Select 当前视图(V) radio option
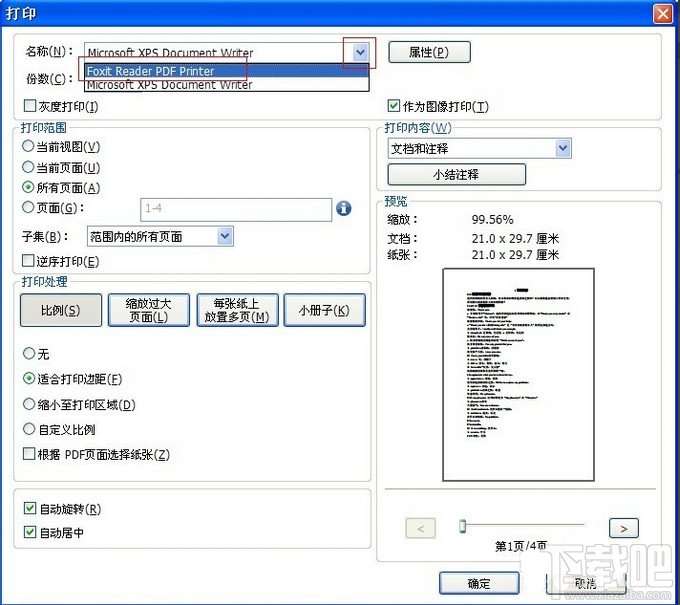The height and width of the screenshot is (605, 680). click(x=28, y=146)
